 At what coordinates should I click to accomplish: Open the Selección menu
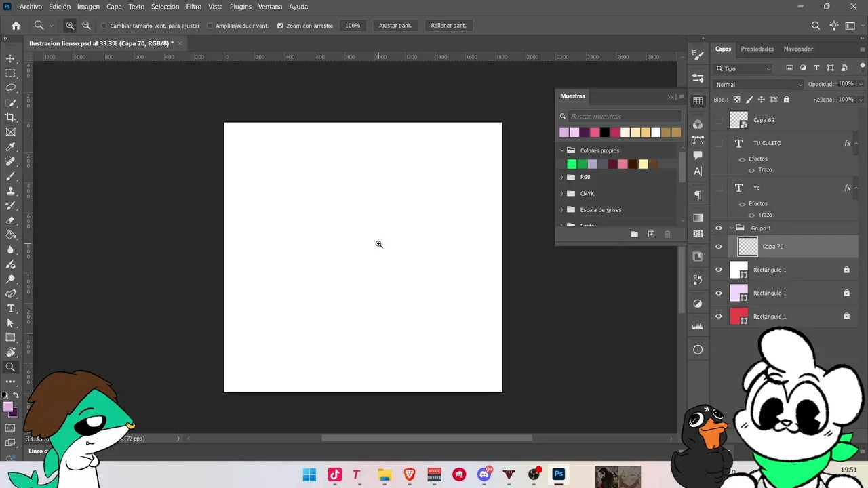click(165, 7)
